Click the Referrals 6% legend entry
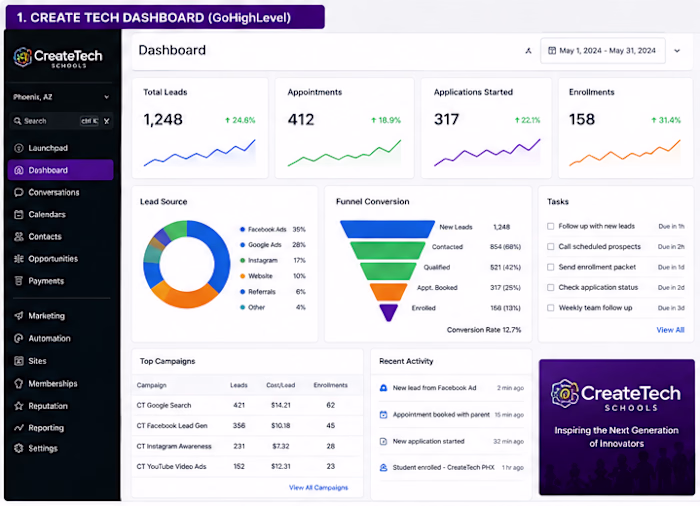The height and width of the screenshot is (506, 700). click(x=273, y=292)
